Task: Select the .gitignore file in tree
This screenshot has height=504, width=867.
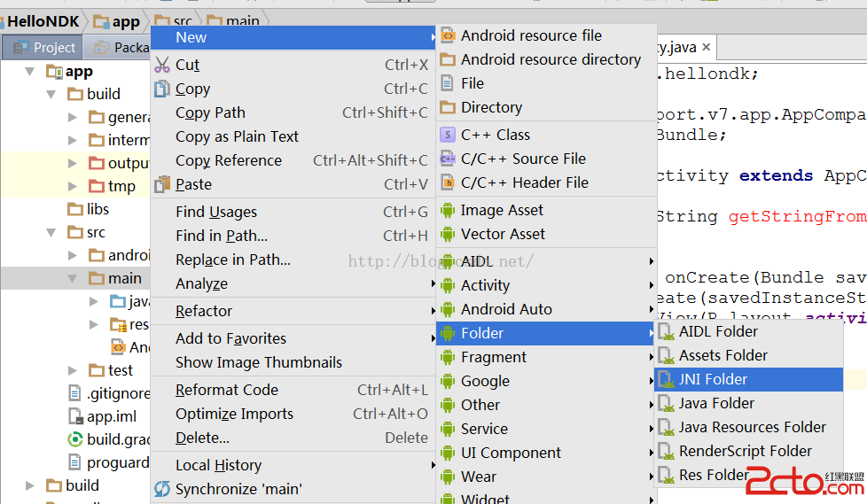Action: [117, 393]
